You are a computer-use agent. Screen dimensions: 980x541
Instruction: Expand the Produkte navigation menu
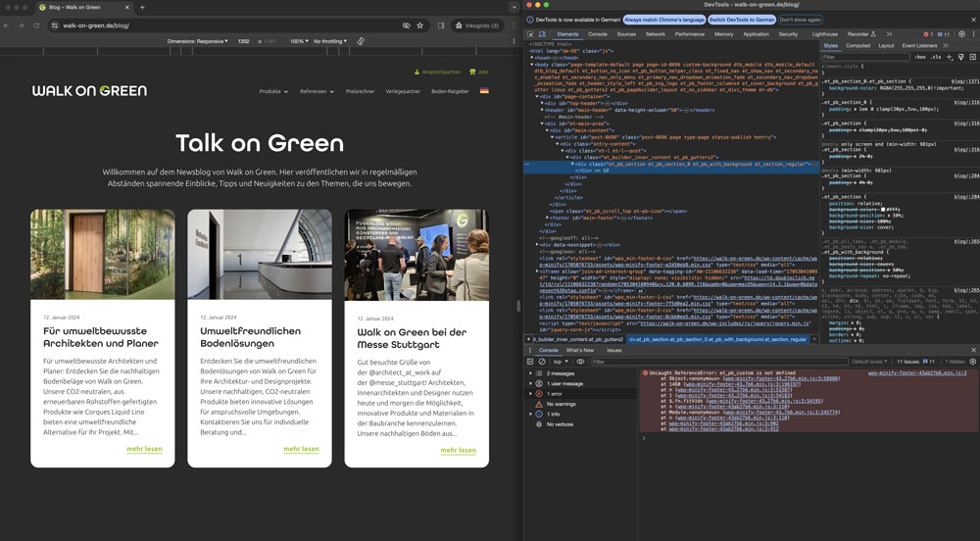tap(273, 91)
